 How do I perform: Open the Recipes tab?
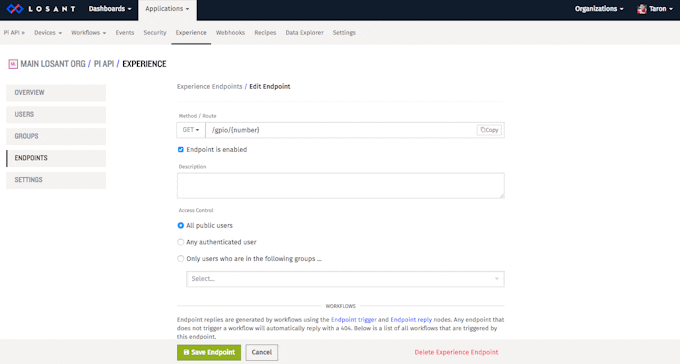[x=265, y=33]
